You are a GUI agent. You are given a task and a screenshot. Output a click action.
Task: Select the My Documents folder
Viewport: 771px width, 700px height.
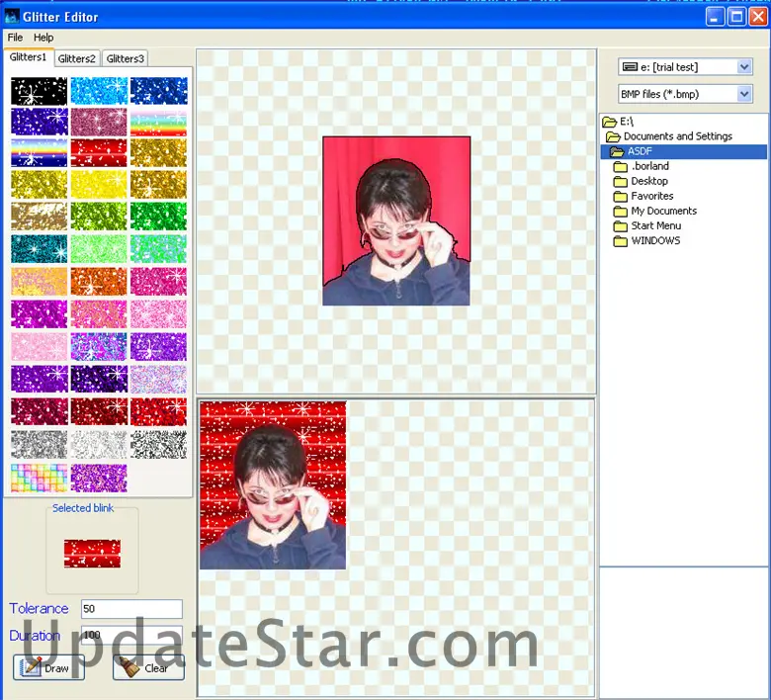click(x=663, y=211)
